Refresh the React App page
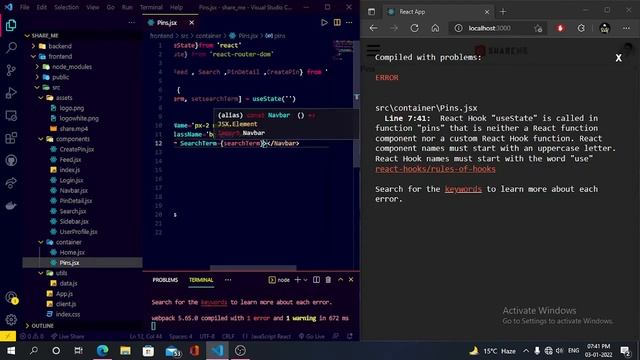 click(x=414, y=28)
